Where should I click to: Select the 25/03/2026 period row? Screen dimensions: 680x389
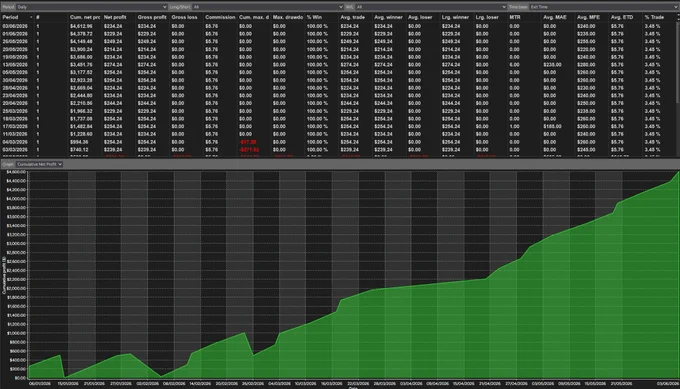[338, 111]
